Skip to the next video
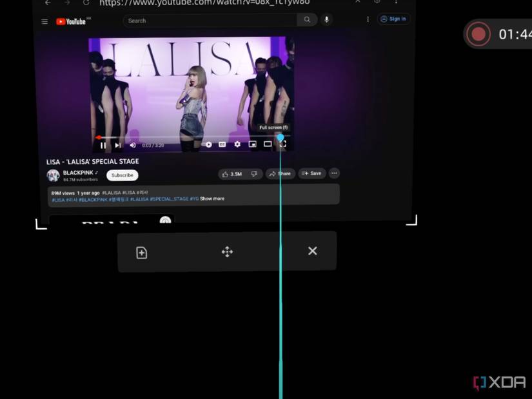532x399 pixels. (118, 146)
